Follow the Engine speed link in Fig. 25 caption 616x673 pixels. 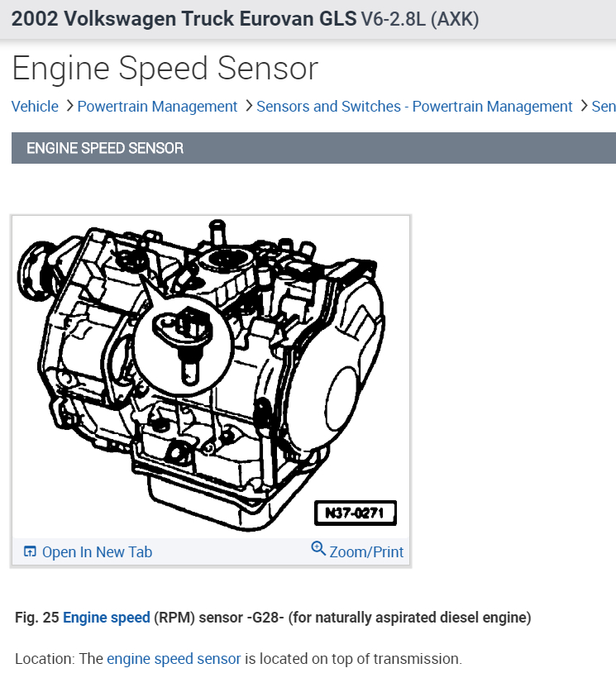point(107,618)
